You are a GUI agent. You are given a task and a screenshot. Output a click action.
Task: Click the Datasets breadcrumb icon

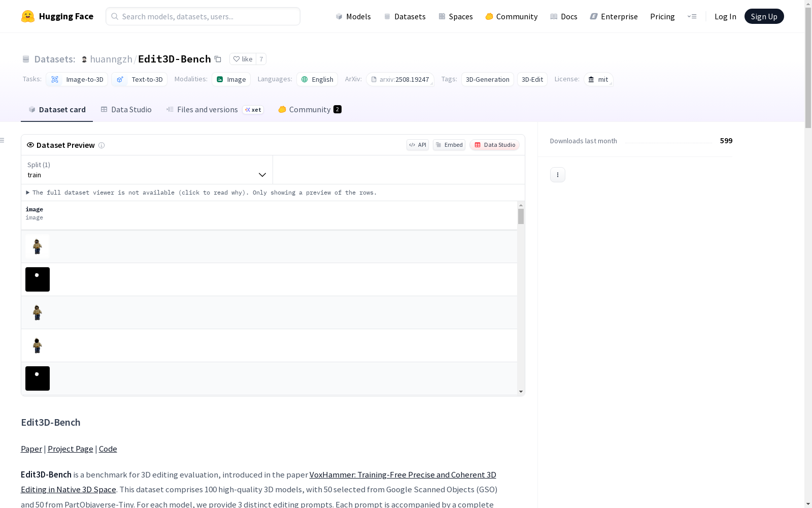click(x=26, y=59)
